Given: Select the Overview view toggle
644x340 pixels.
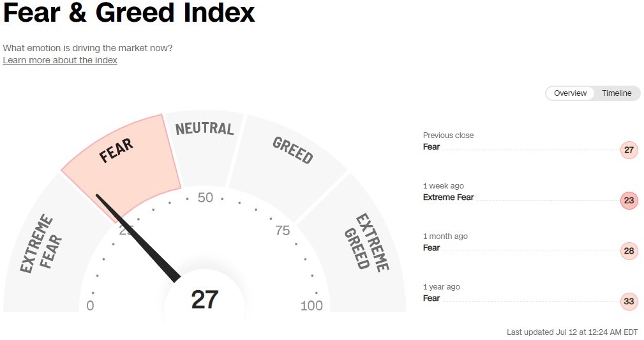Looking at the screenshot, I should (570, 93).
